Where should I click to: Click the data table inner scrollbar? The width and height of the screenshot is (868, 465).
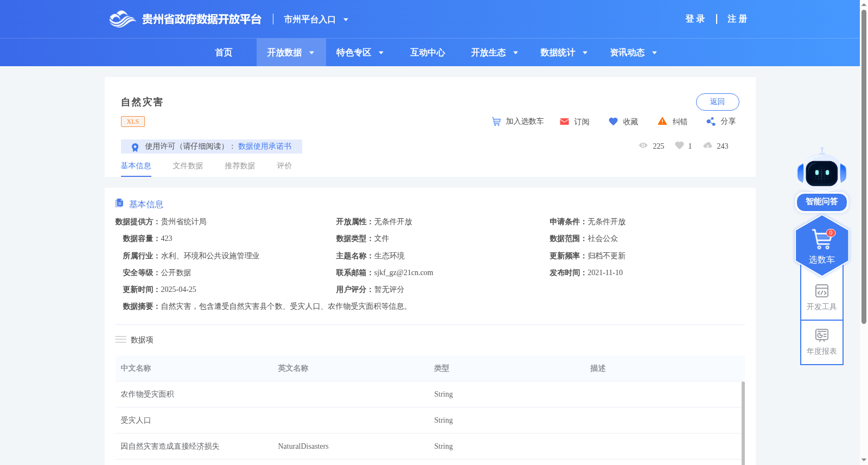[x=743, y=423]
